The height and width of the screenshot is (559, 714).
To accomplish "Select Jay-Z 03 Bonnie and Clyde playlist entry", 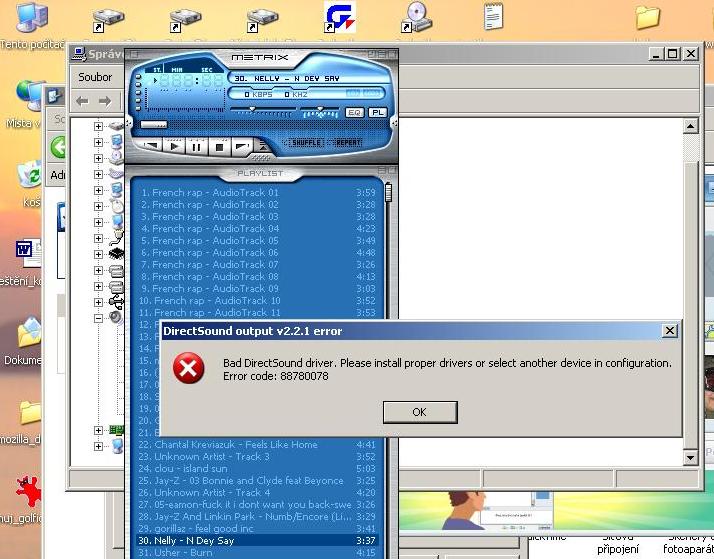I will point(258,481).
